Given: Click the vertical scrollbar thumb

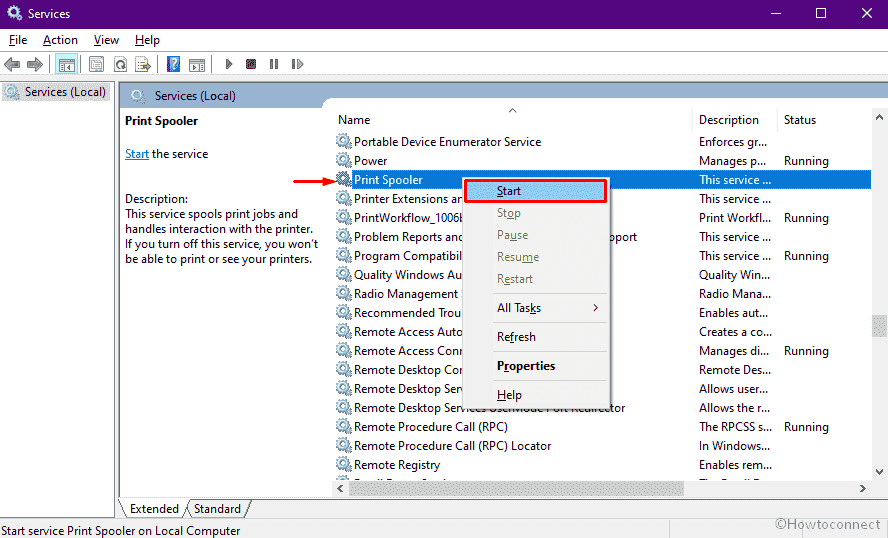Looking at the screenshot, I should pyautogui.click(x=879, y=327).
